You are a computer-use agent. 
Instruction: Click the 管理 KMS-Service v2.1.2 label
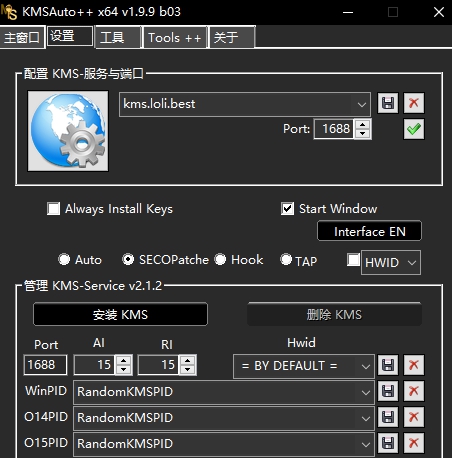93,286
